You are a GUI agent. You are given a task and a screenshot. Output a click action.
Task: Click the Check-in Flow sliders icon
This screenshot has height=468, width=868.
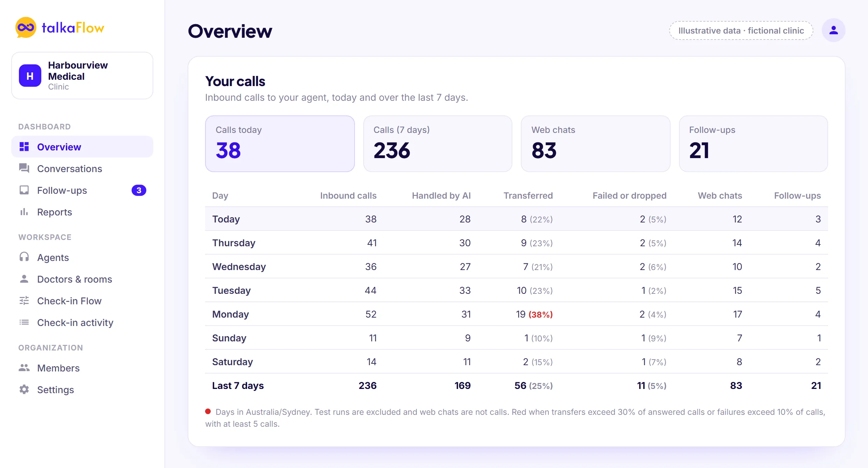click(x=24, y=300)
